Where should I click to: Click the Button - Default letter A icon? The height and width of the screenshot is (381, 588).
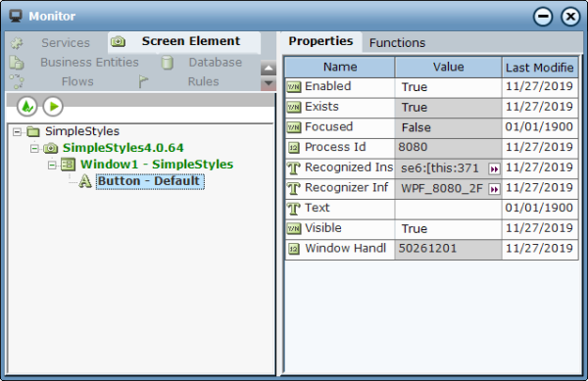pyautogui.click(x=85, y=182)
